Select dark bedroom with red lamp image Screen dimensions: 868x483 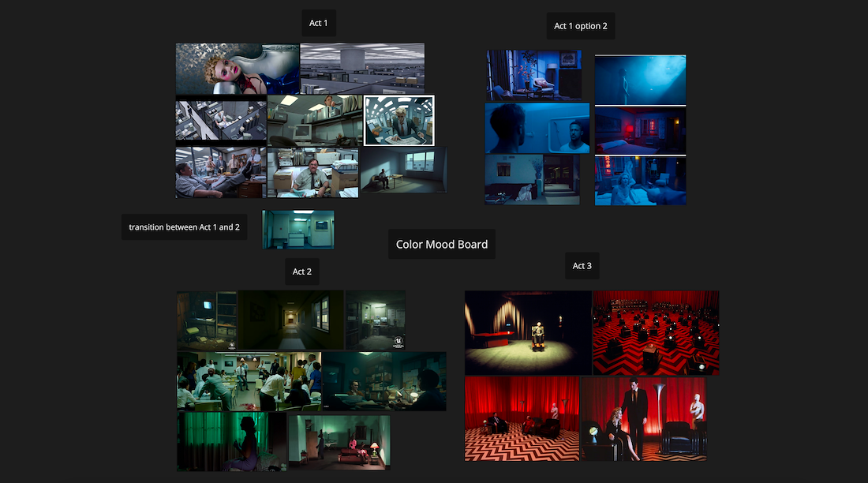[x=641, y=131]
